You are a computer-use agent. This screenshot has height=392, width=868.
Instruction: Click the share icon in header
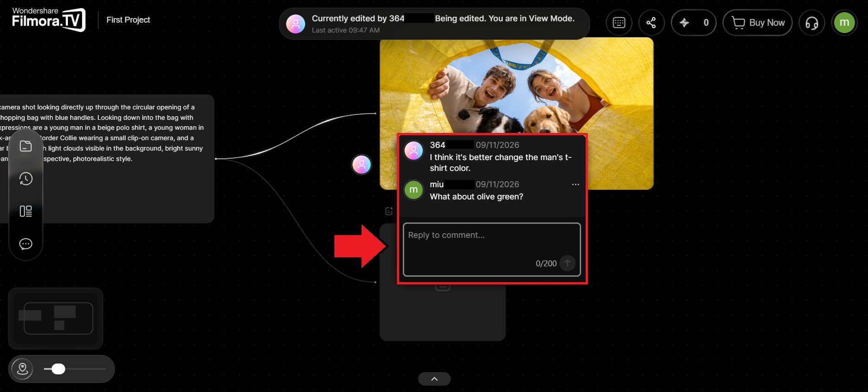point(651,23)
